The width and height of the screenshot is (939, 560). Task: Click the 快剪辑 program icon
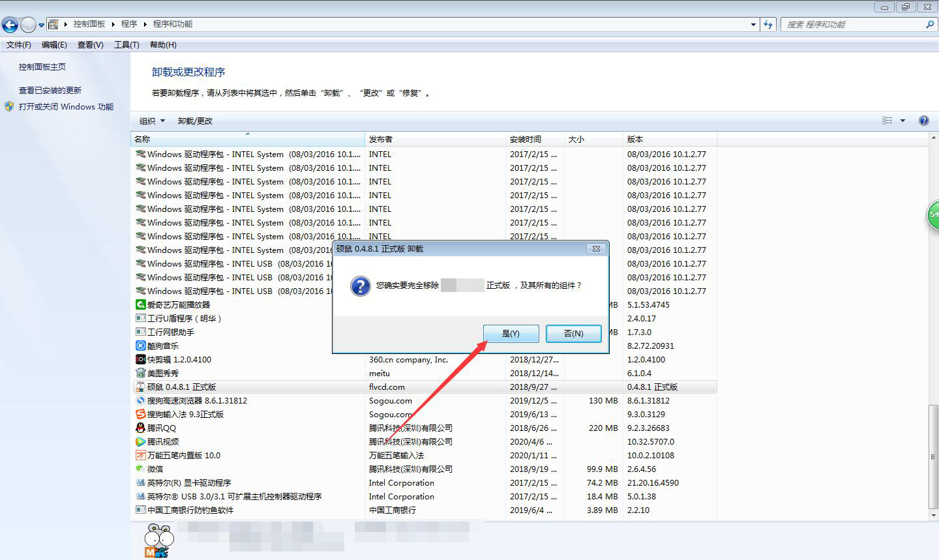pyautogui.click(x=140, y=360)
